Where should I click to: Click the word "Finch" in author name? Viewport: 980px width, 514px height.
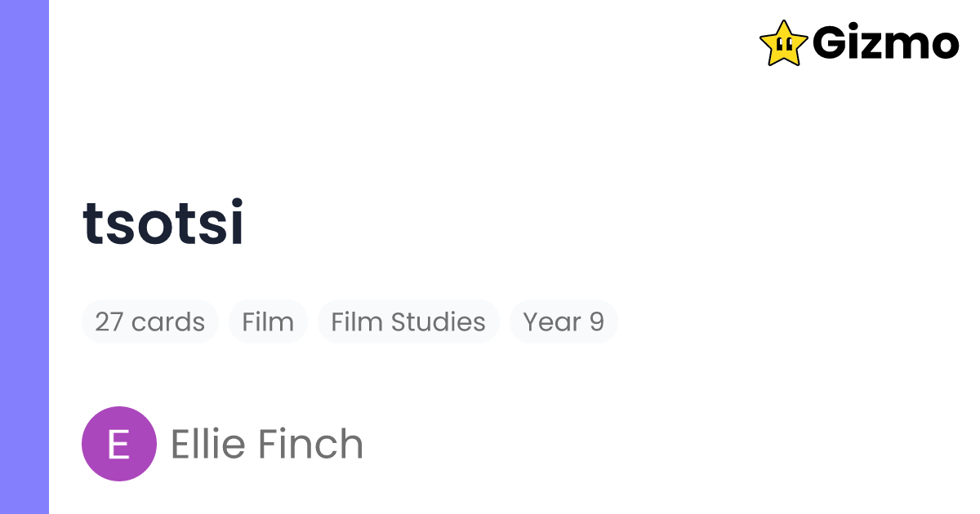311,444
